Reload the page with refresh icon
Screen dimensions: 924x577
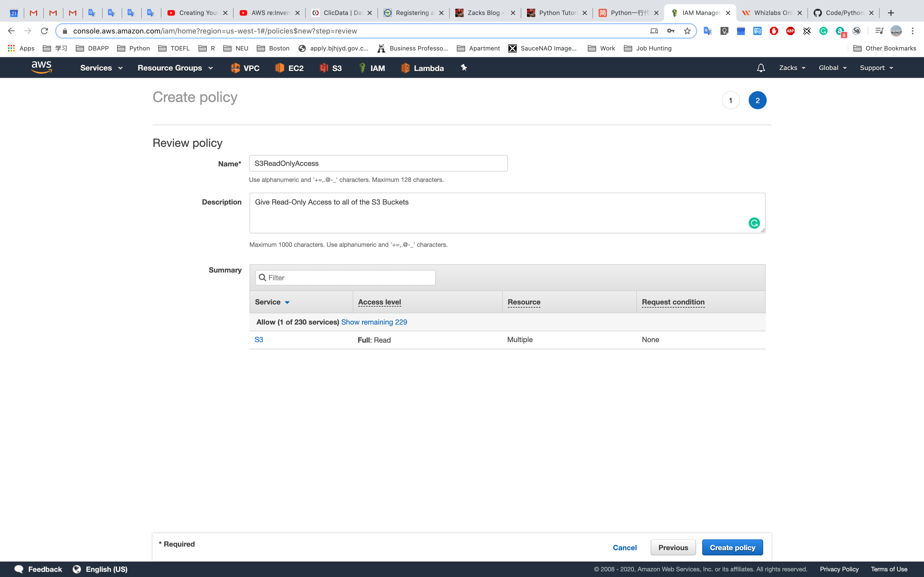pyautogui.click(x=44, y=31)
